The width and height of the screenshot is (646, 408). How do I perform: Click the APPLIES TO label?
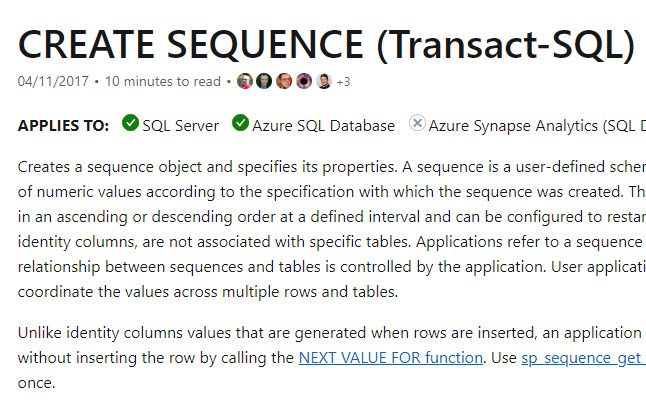(63, 126)
